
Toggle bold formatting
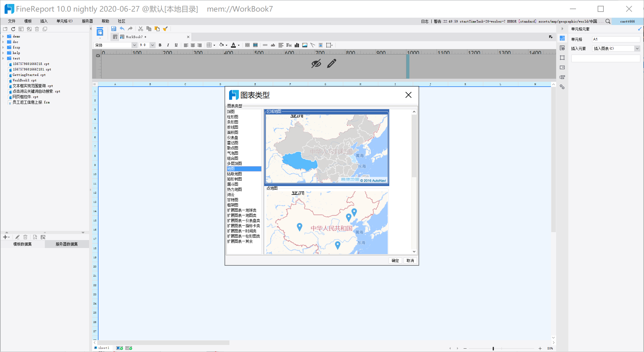coord(160,45)
